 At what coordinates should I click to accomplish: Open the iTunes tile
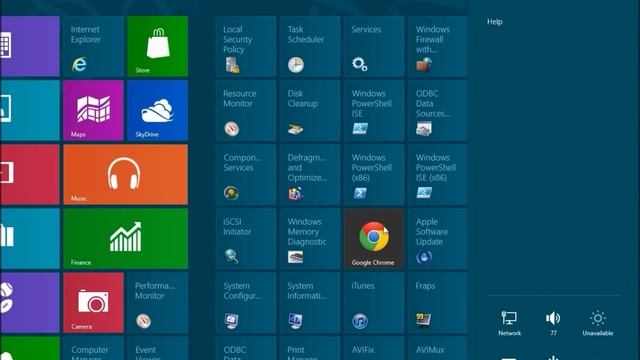[374, 302]
